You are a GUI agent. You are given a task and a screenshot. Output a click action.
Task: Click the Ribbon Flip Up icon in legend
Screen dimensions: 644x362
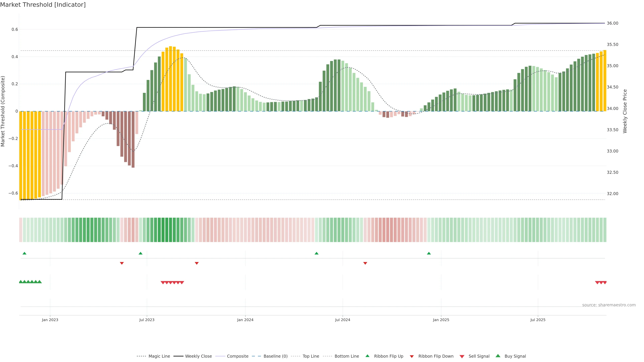click(367, 356)
